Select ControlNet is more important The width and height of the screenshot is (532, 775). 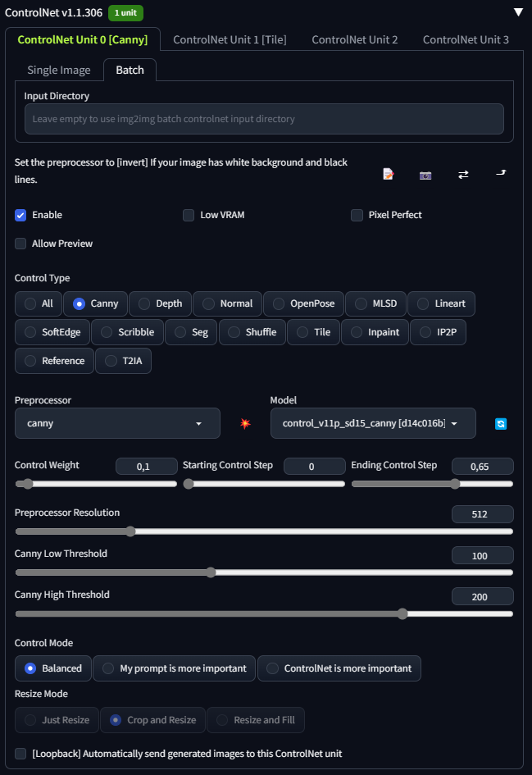pos(339,668)
